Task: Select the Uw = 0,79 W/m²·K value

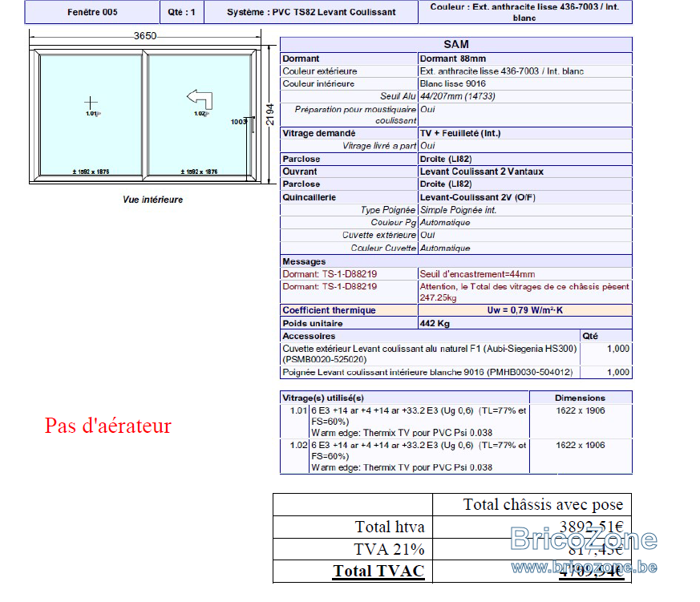Action: (525, 310)
